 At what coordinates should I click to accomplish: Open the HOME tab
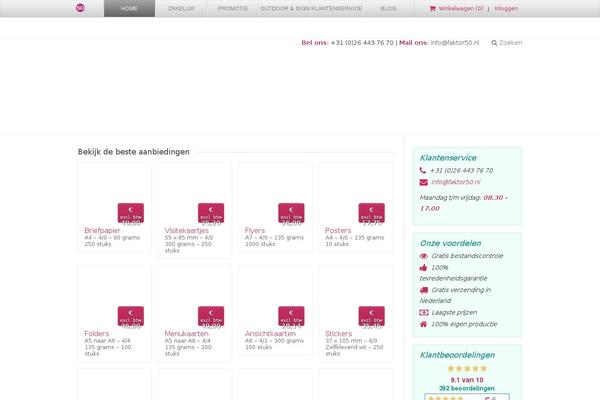129,8
